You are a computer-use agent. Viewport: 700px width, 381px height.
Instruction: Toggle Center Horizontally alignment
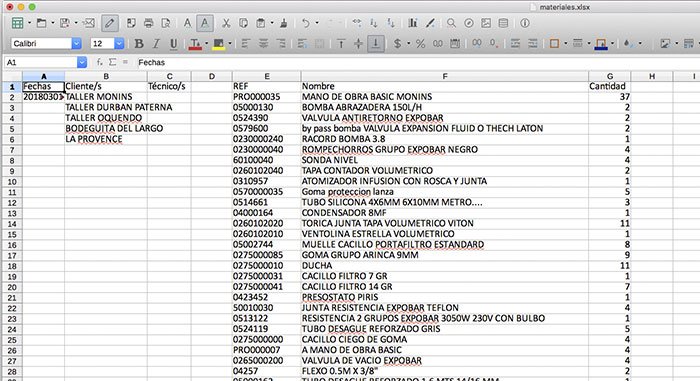click(263, 44)
